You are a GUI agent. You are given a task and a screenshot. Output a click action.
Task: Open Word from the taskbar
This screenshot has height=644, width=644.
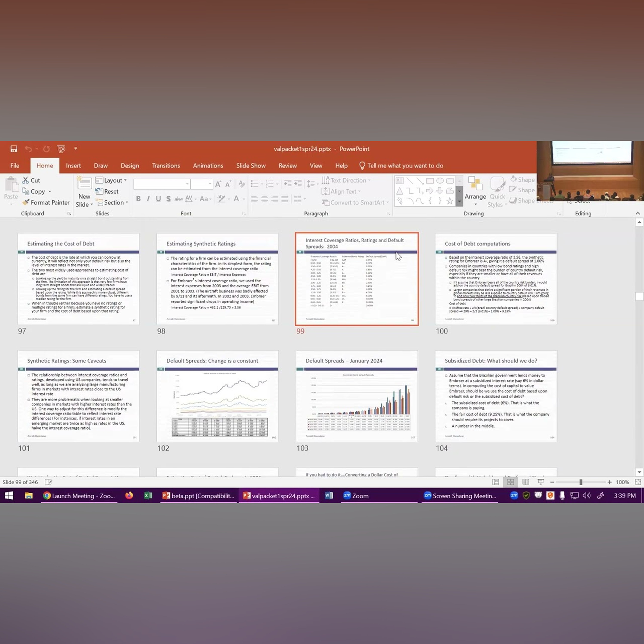click(x=329, y=496)
